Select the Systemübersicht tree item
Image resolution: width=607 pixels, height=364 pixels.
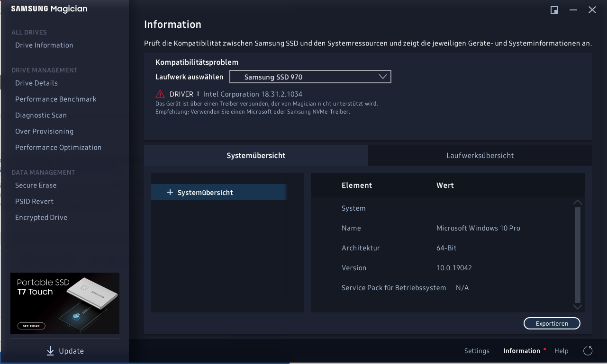coord(219,193)
